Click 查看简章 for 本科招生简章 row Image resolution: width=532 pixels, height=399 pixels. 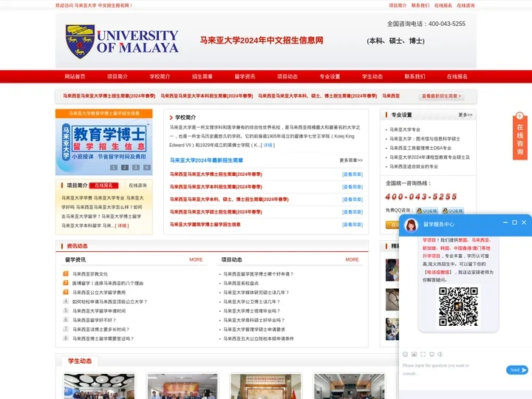pyautogui.click(x=352, y=187)
